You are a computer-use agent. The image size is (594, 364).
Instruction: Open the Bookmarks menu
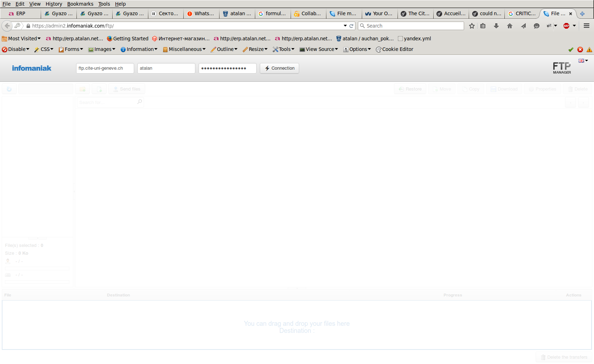tap(80, 4)
